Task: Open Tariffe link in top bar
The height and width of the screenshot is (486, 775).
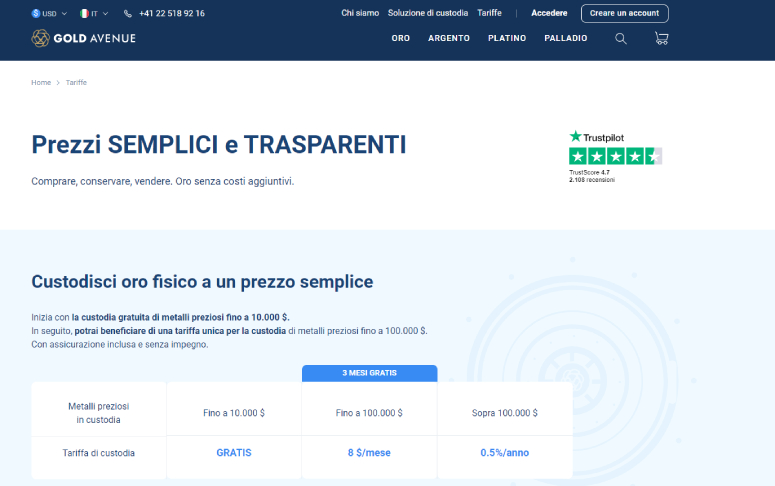Action: click(x=489, y=13)
